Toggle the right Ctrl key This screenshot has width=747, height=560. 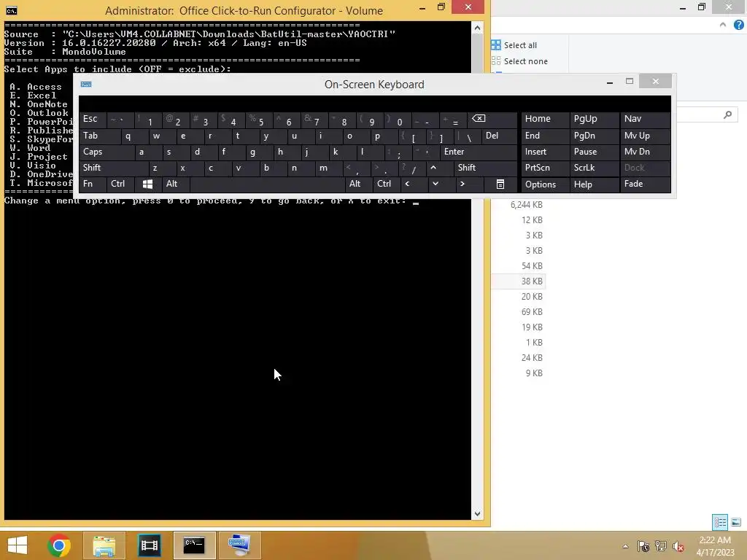coord(386,184)
